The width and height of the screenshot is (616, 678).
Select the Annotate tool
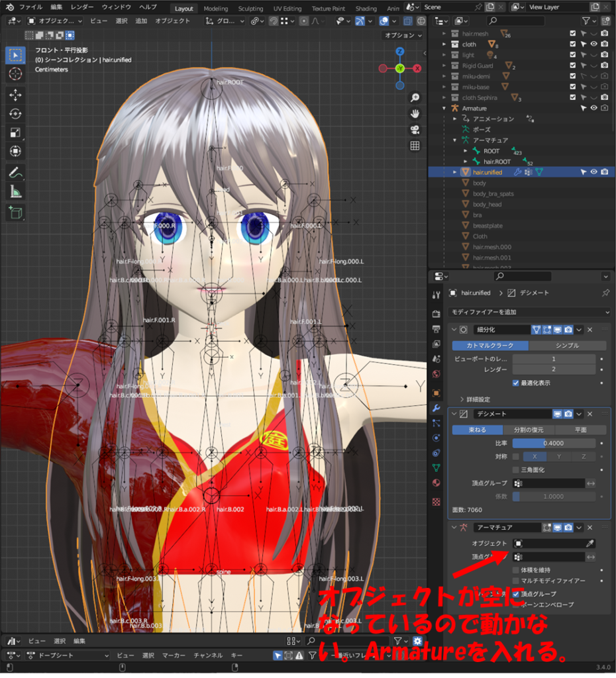click(16, 173)
